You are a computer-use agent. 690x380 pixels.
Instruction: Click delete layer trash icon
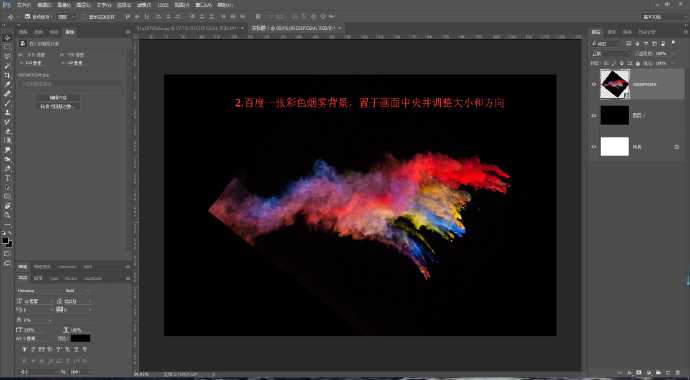pyautogui.click(x=679, y=372)
